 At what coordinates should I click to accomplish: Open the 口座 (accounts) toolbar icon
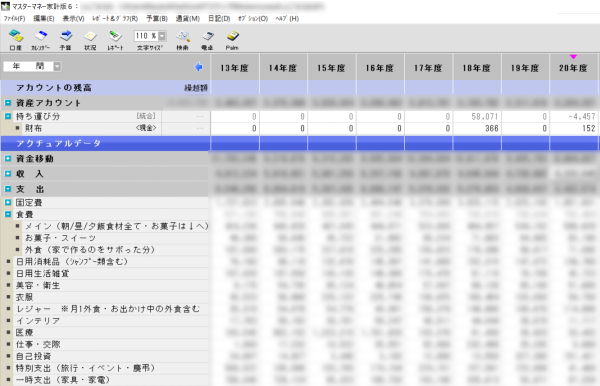pos(16,40)
